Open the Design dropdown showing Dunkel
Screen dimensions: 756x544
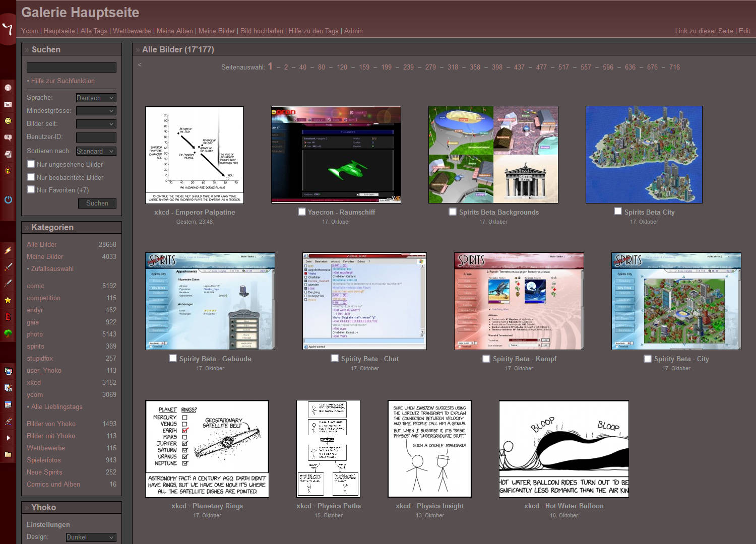click(x=91, y=537)
